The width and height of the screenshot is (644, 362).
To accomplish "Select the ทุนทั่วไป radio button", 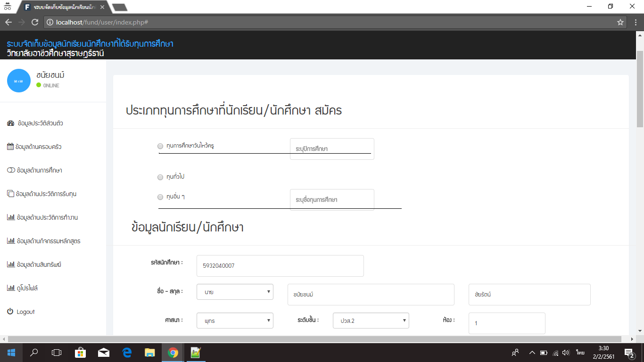I will [x=160, y=177].
